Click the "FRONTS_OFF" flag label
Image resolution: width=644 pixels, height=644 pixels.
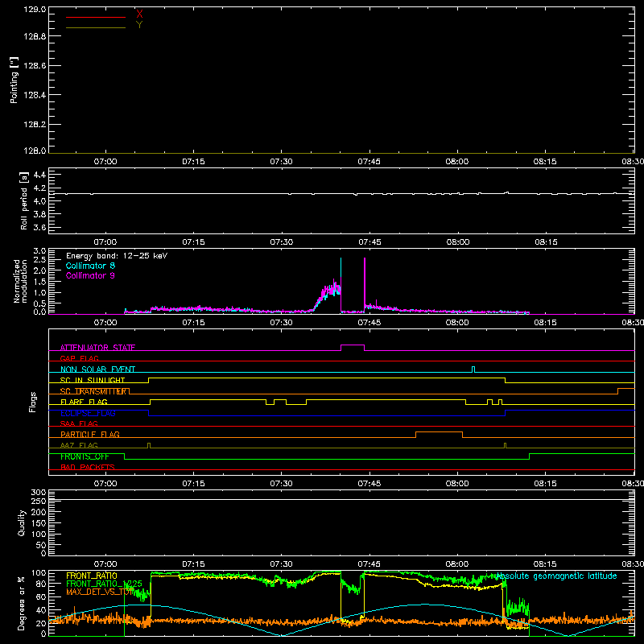tap(85, 456)
